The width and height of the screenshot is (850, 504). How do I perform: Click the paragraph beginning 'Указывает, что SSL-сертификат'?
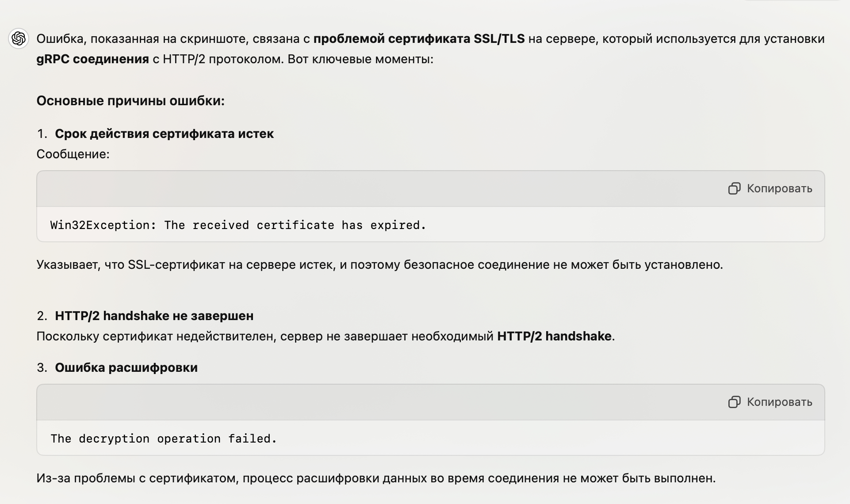tap(379, 265)
